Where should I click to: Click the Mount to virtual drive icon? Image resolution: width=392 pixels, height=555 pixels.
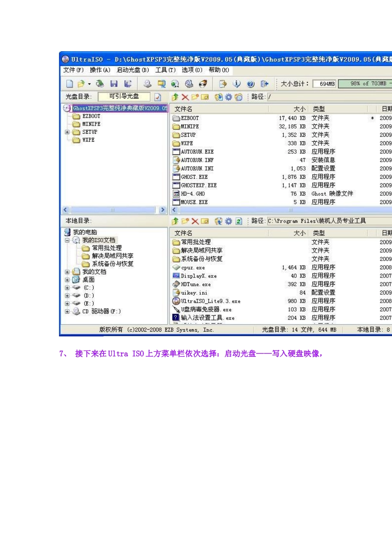tap(189, 84)
